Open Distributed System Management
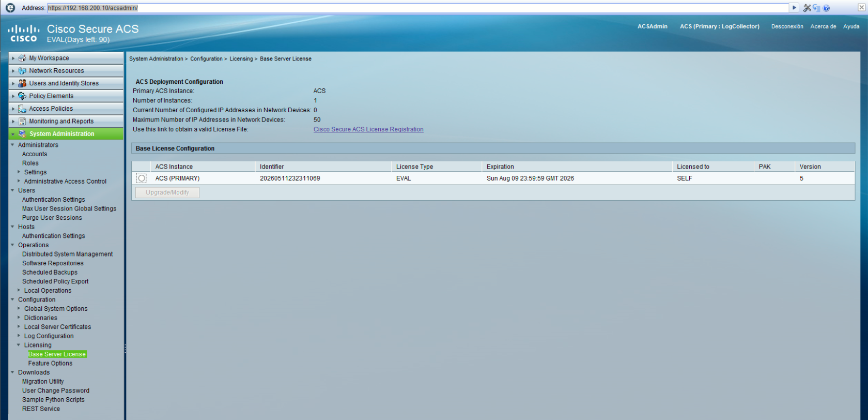868x420 pixels. click(67, 254)
